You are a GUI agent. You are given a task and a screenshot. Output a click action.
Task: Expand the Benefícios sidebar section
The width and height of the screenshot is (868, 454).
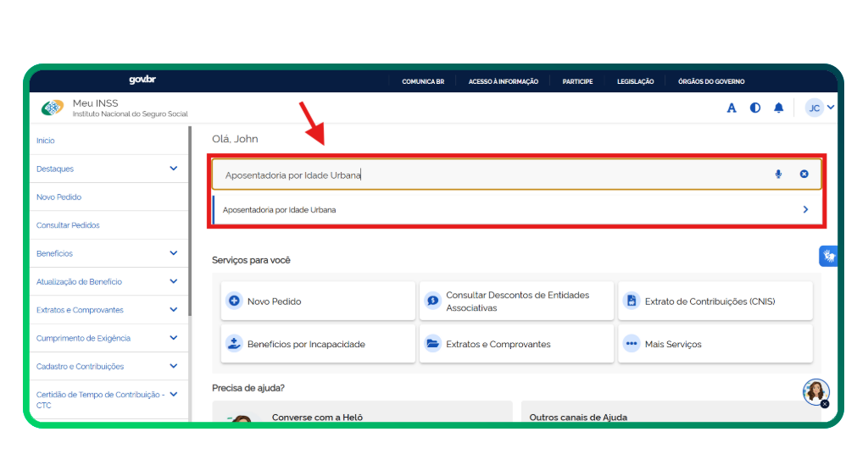pos(174,253)
